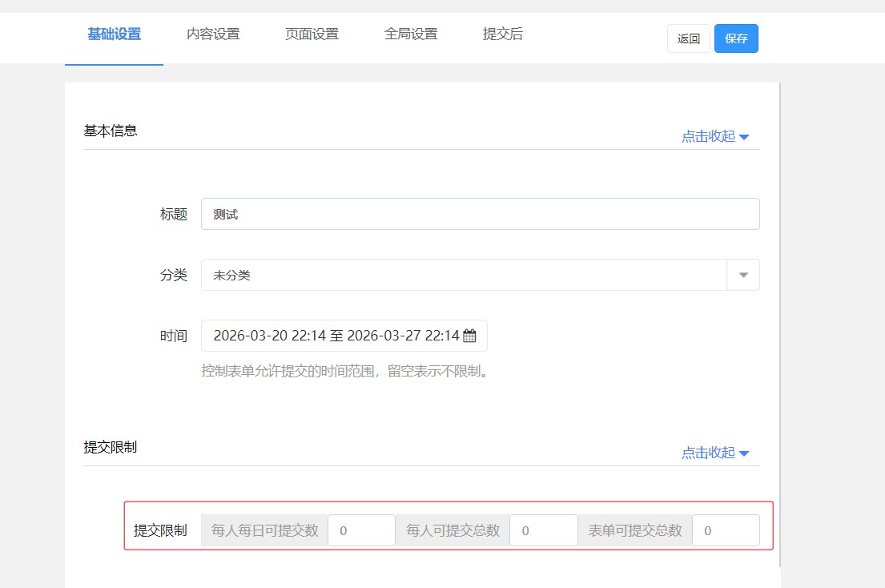Click the gray 表单可提交总数 label

[x=635, y=530]
